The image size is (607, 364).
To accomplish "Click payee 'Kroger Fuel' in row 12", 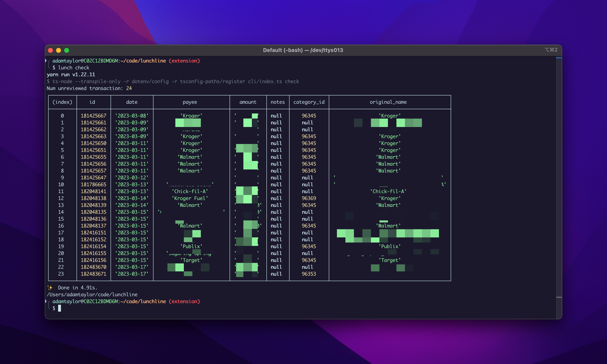I will tap(190, 198).
